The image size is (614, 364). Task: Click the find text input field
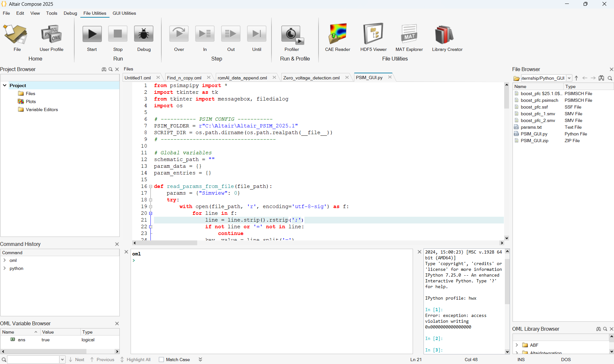[34, 360]
